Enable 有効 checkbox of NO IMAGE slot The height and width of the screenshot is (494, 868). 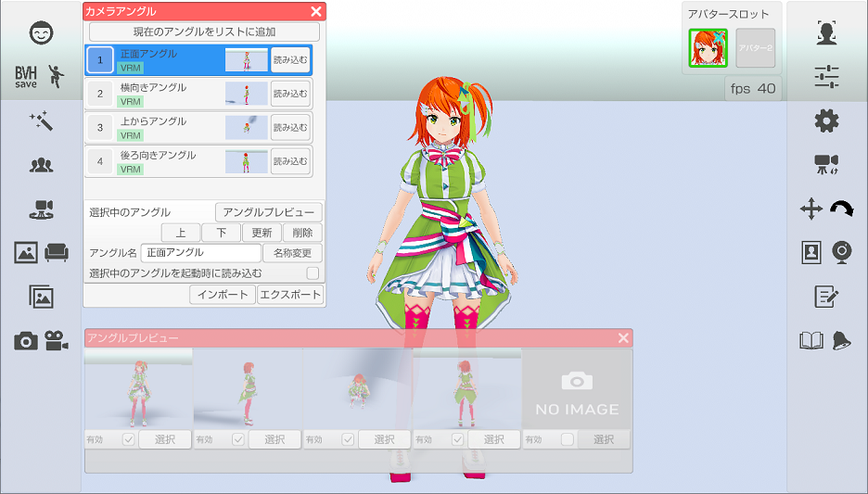pos(567,439)
